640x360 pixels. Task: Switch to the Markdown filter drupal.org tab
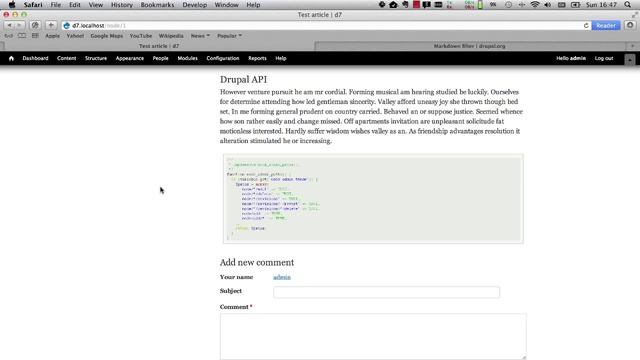[x=469, y=46]
